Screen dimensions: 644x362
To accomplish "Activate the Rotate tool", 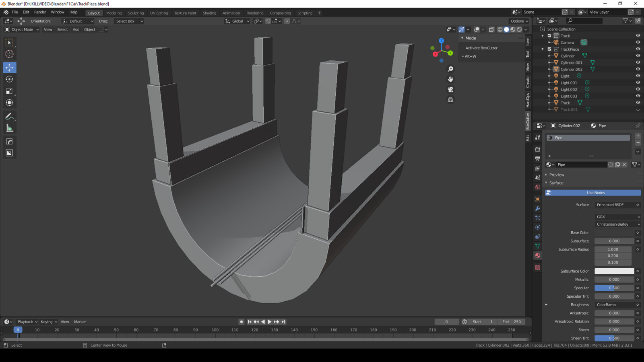I will 9,79.
